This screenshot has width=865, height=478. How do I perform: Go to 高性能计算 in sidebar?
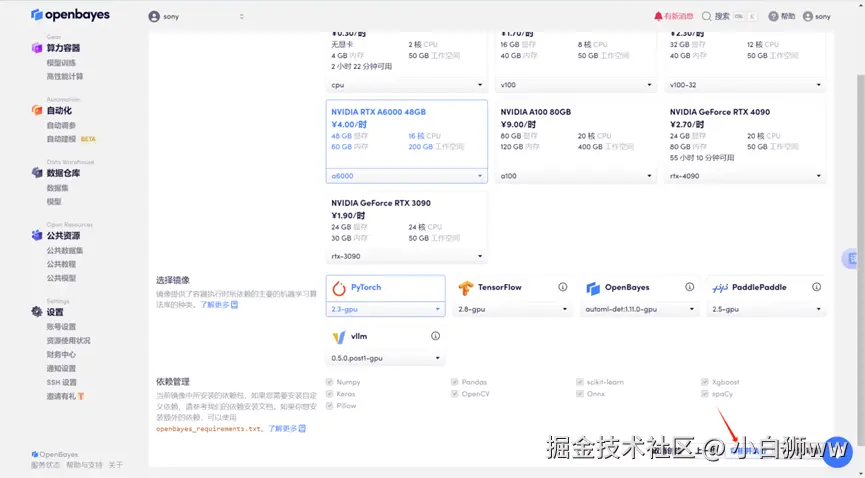(x=65, y=77)
